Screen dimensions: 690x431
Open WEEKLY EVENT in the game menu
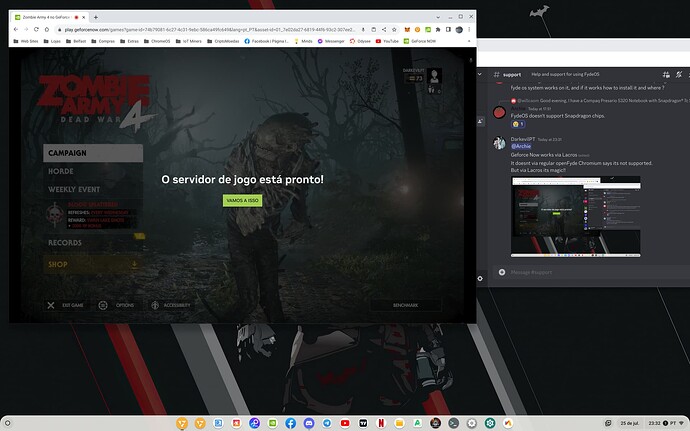click(74, 189)
